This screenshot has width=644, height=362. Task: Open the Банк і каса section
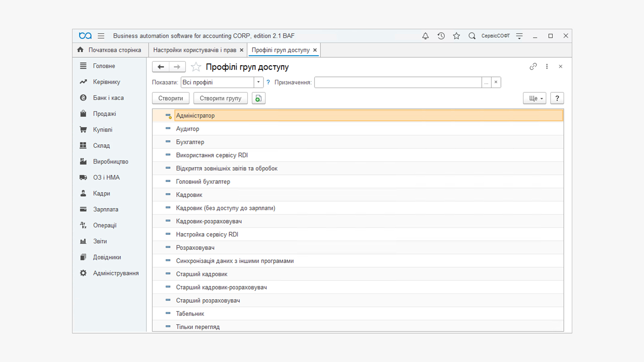coord(109,98)
